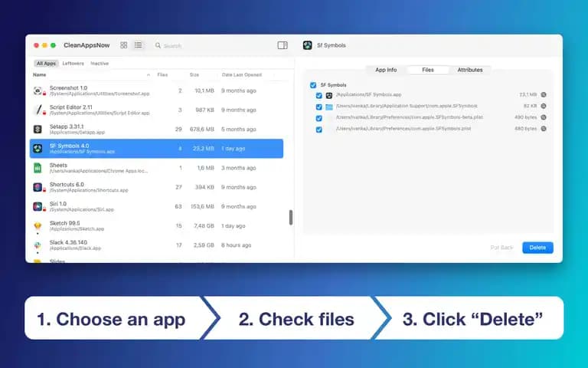Click the CleanAppsNow window title

click(87, 45)
